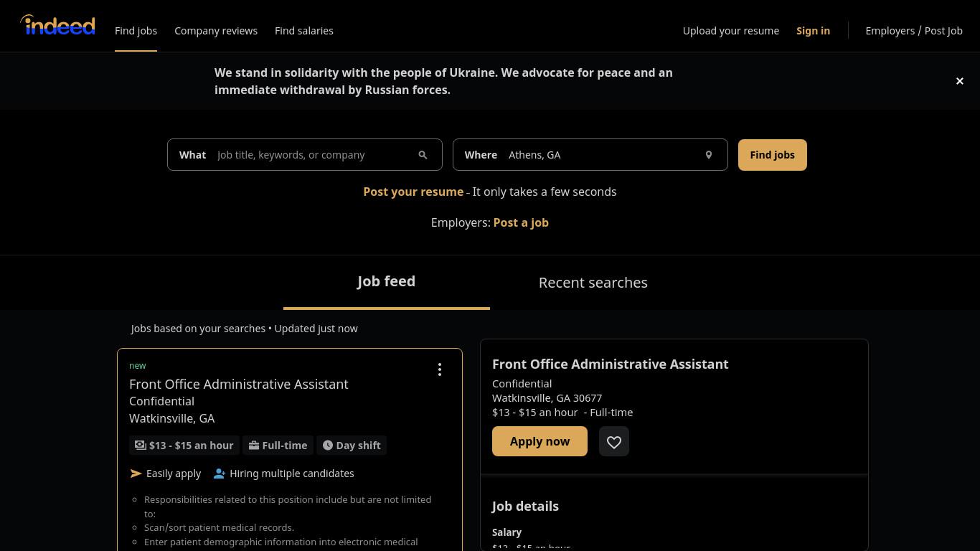This screenshot has width=980, height=551.
Task: Click the Easily apply arrow icon
Action: pos(136,474)
